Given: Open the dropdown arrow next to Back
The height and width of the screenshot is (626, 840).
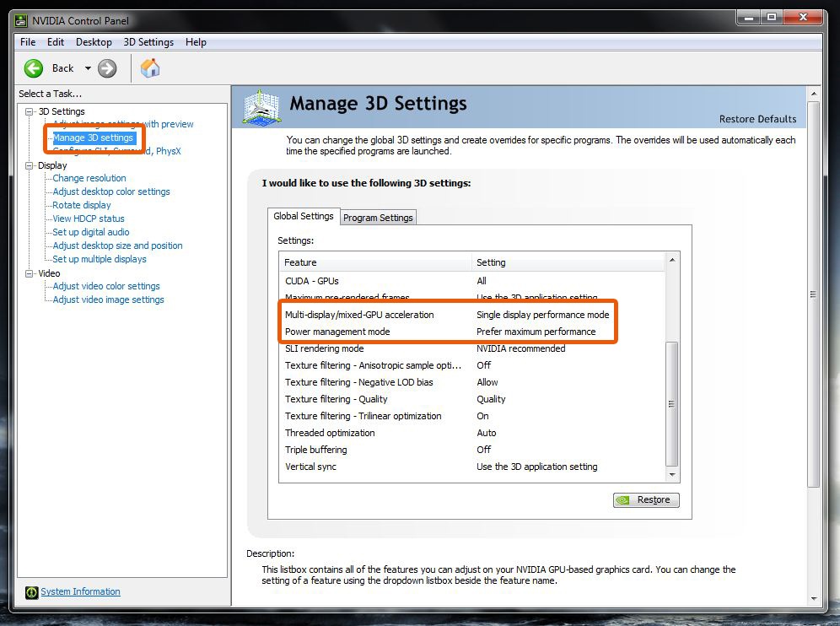Looking at the screenshot, I should 88,68.
